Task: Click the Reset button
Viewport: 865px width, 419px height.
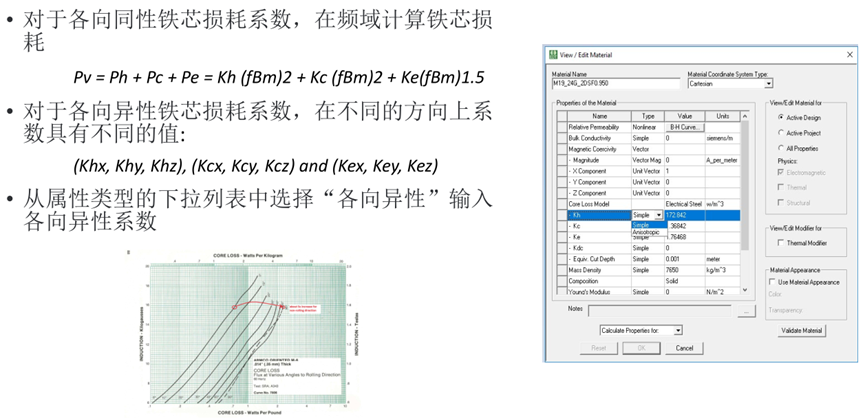Action: [x=599, y=348]
